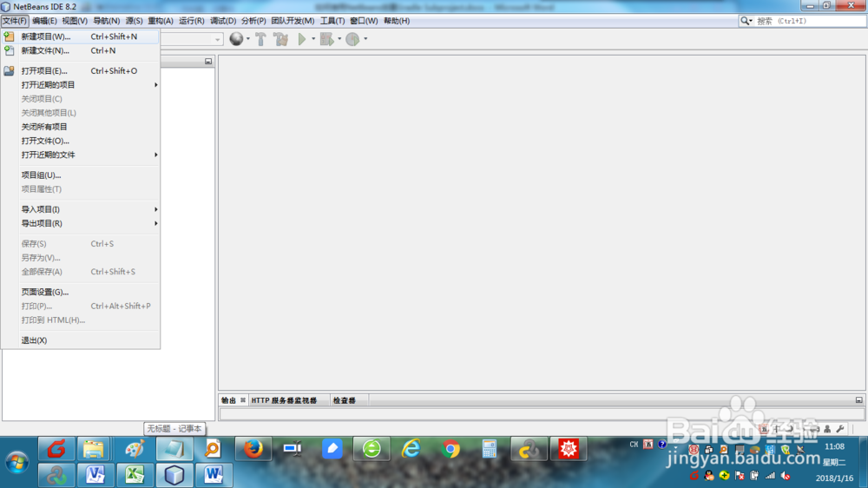Open Profile Project dropdown arrow

click(365, 39)
